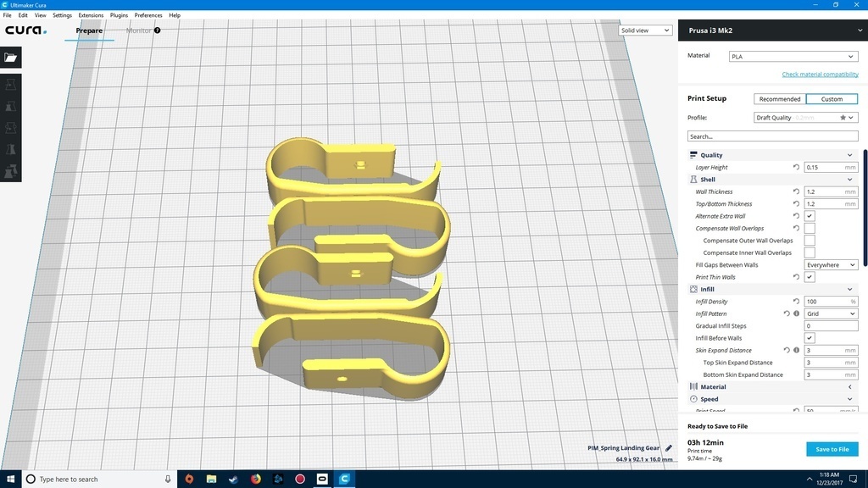
Task: Select the Open File tool
Action: pos(11,57)
